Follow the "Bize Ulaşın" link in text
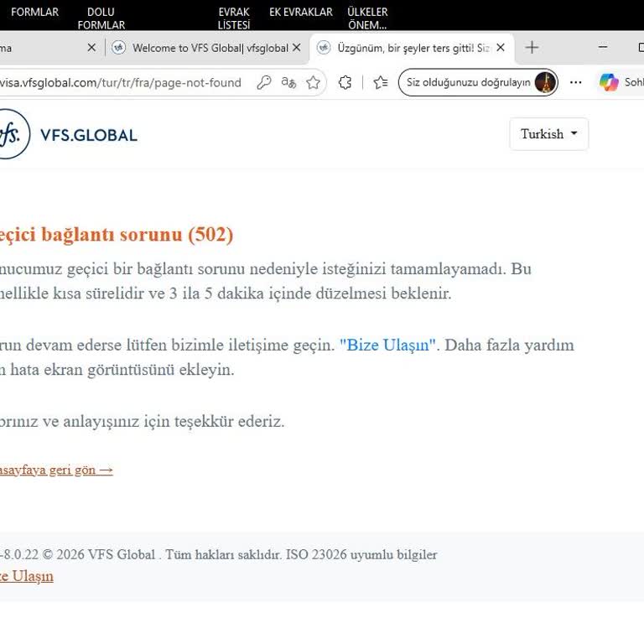 point(387,345)
